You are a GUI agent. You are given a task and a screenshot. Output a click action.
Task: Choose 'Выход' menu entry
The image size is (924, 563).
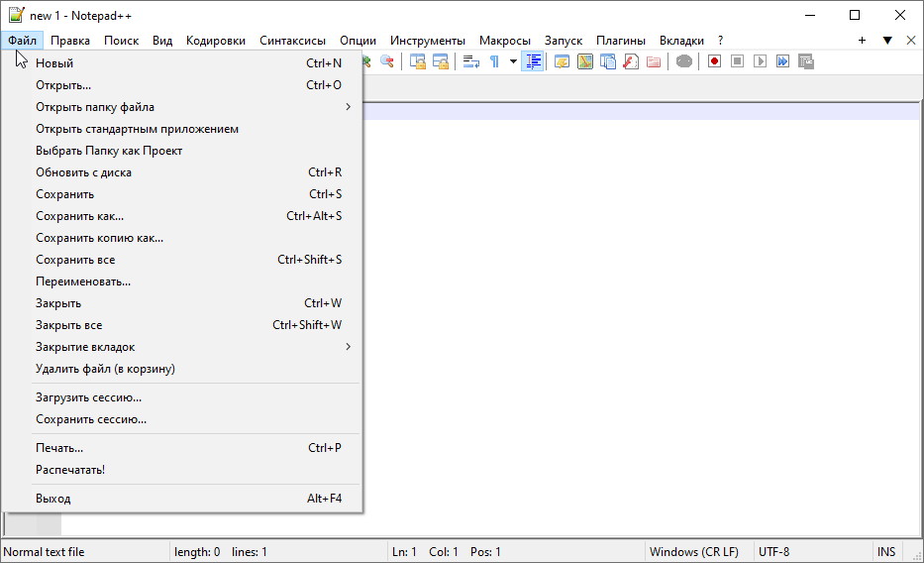[182, 499]
